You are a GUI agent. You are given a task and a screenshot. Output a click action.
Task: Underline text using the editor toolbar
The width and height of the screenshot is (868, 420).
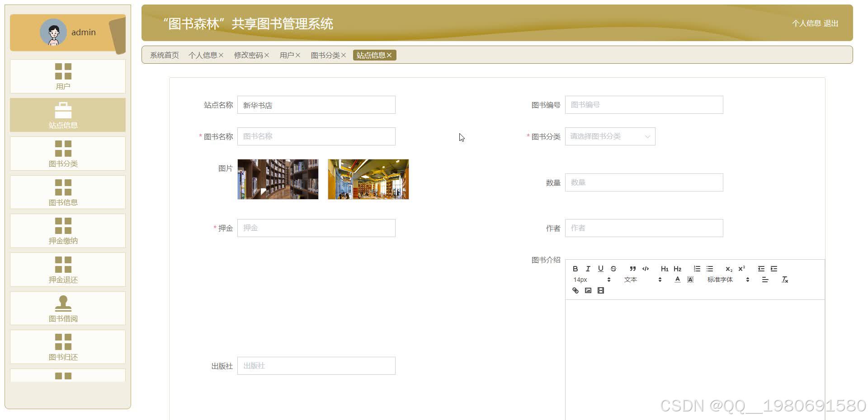(600, 269)
